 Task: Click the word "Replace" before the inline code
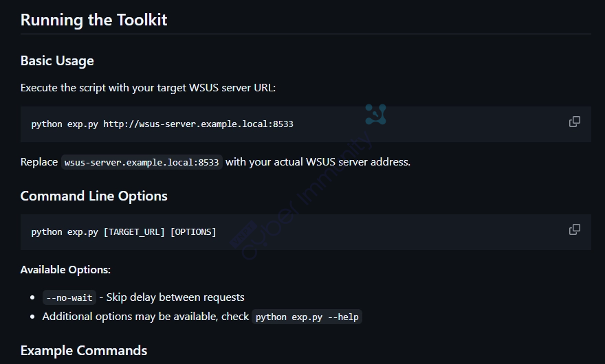[x=39, y=162]
